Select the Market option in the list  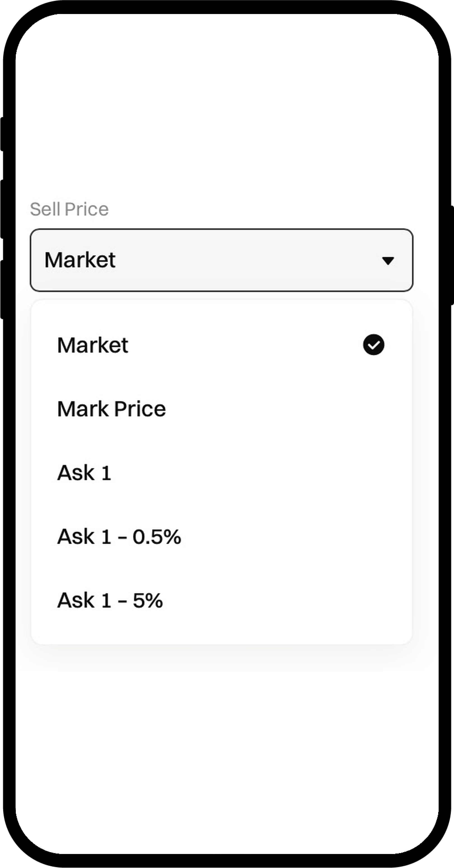[93, 345]
